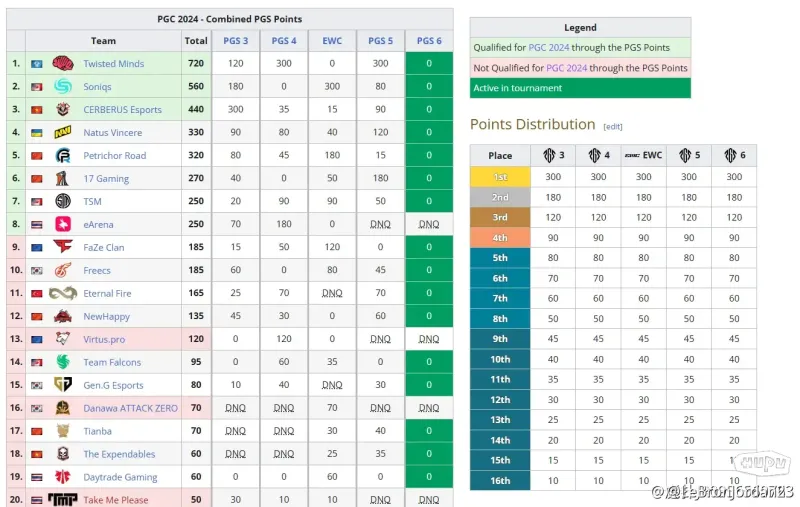Click the Danawa ATTACK ZERO logo
The height and width of the screenshot is (507, 800).
[x=63, y=408]
